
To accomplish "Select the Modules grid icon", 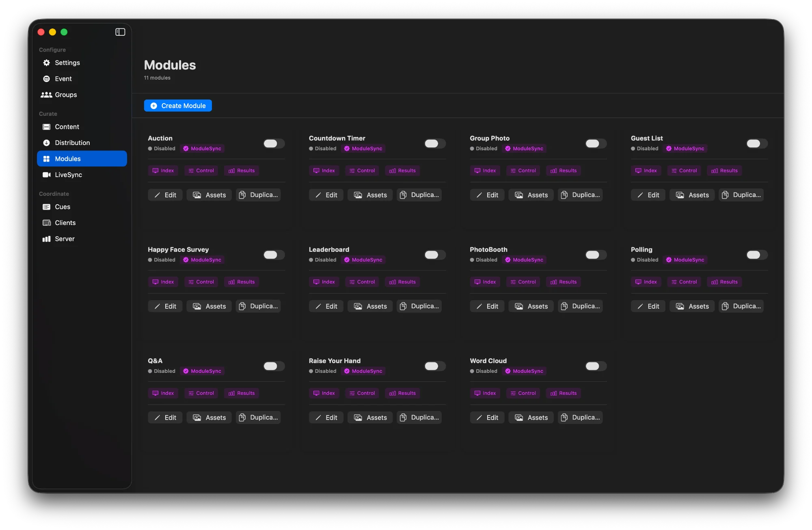I will pos(46,158).
